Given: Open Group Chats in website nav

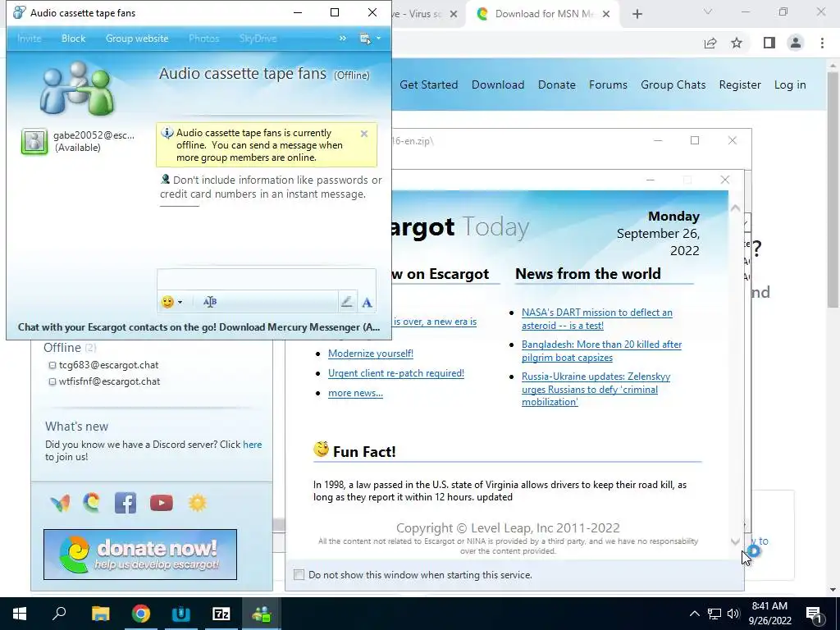Looking at the screenshot, I should coord(673,84).
